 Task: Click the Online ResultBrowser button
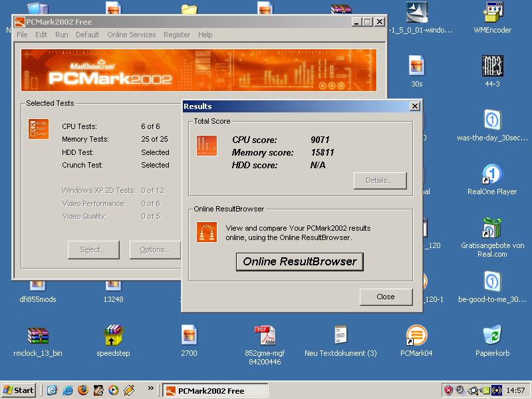tap(300, 261)
